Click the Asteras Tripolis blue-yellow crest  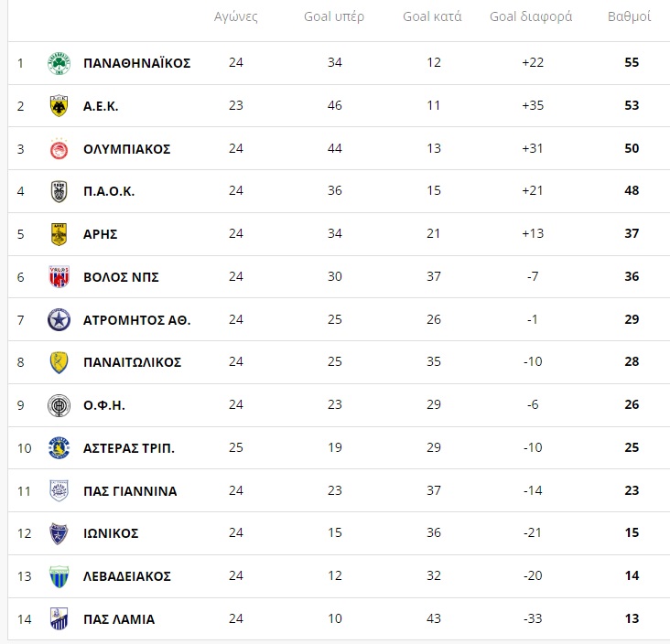tap(59, 448)
